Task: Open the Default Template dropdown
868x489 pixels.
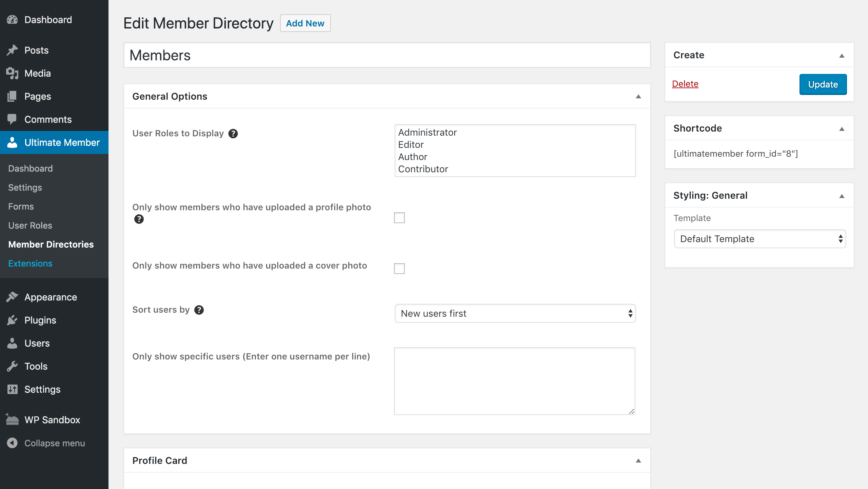Action: coord(759,239)
